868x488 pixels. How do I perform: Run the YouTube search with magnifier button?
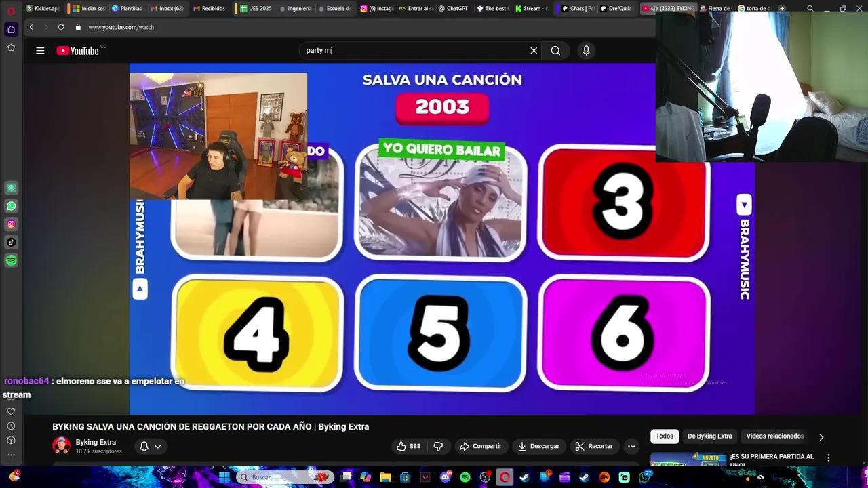(x=555, y=51)
